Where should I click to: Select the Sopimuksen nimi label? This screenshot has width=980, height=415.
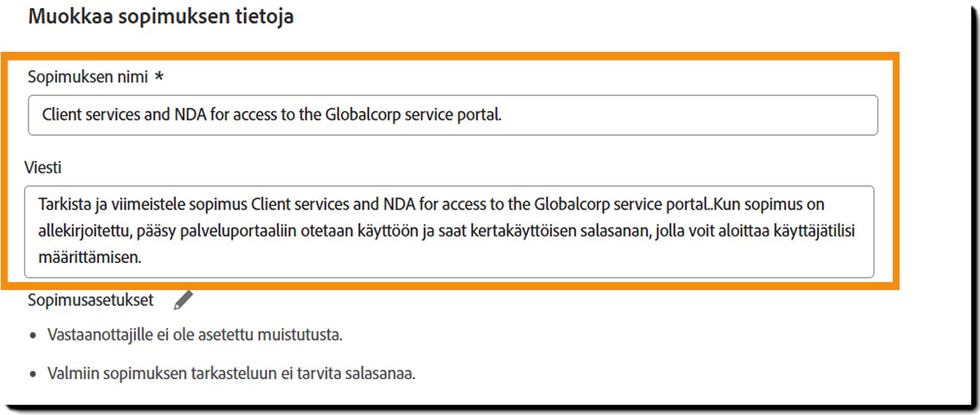88,76
